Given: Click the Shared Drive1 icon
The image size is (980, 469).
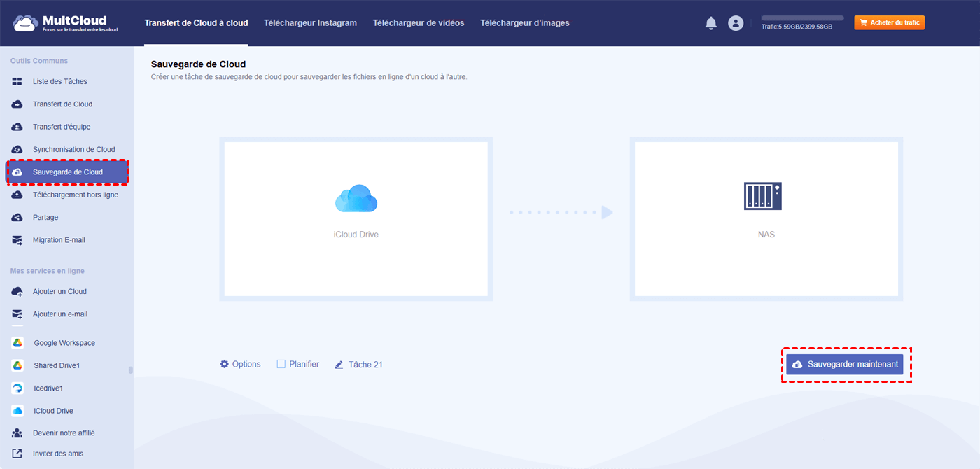Looking at the screenshot, I should (x=17, y=365).
